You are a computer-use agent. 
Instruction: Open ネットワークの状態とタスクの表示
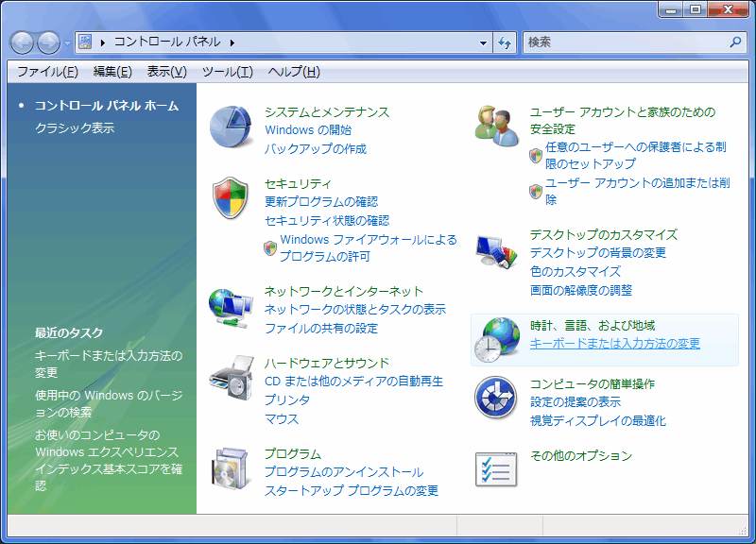[355, 310]
